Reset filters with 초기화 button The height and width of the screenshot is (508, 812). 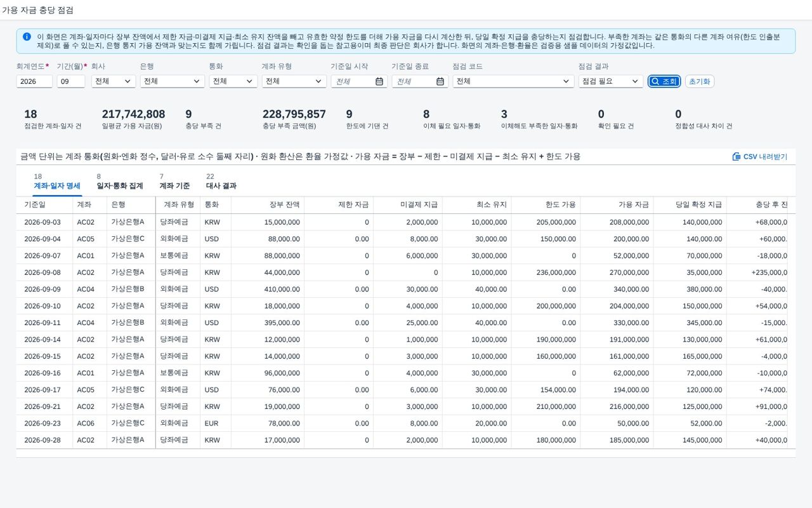pyautogui.click(x=700, y=81)
